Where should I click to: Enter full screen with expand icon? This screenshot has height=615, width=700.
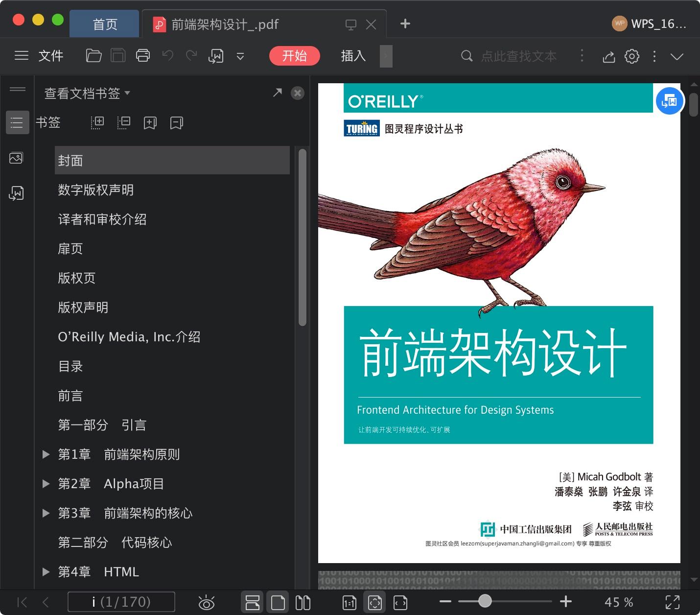coord(673,602)
